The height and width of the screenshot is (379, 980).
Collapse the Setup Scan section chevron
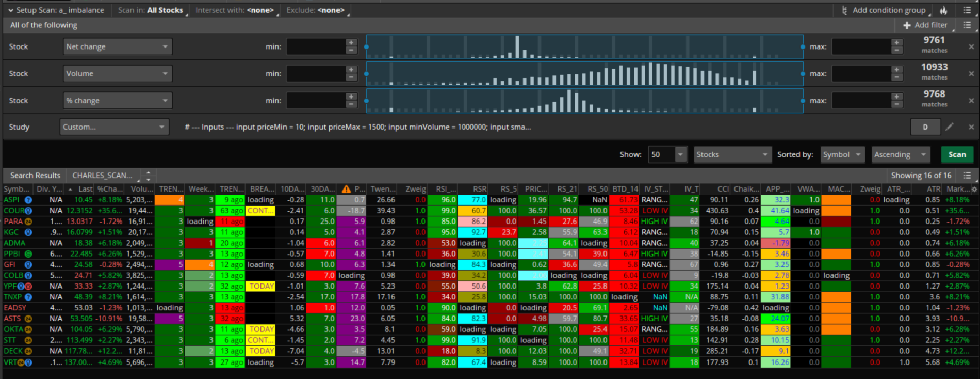click(10, 10)
